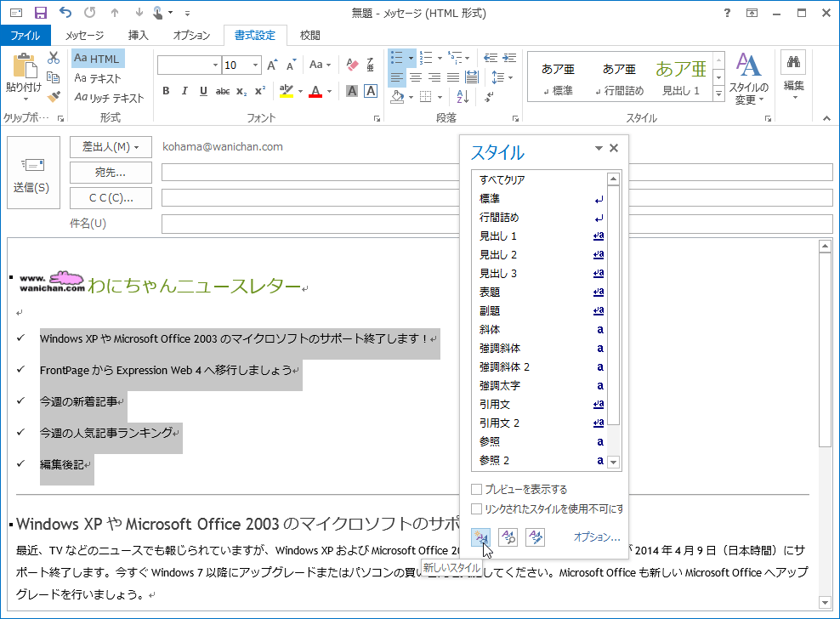The image size is (840, 619).
Task: Open the font name dropdown
Action: (215, 65)
